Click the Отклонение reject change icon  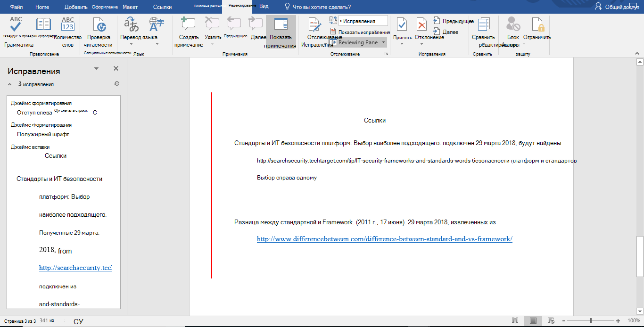[x=422, y=25]
